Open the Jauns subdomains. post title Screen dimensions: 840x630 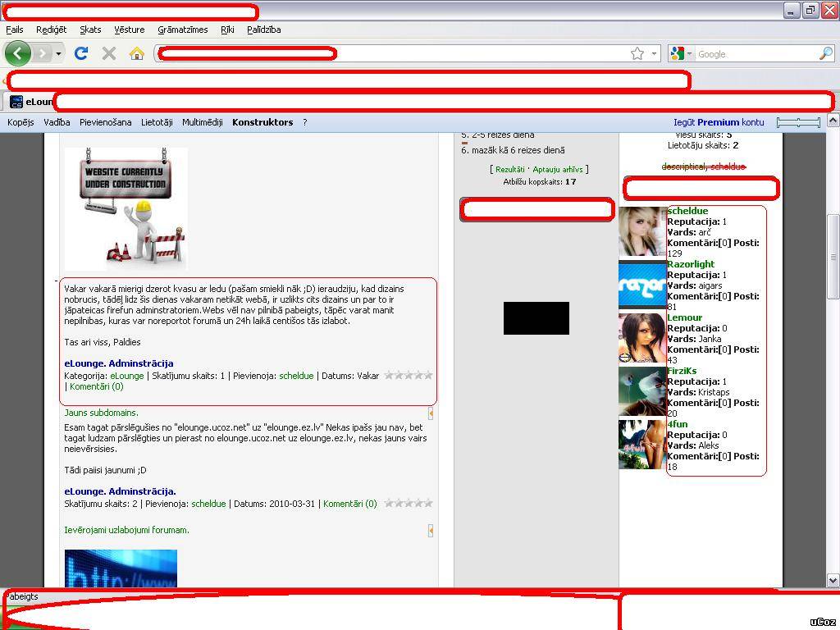click(101, 413)
